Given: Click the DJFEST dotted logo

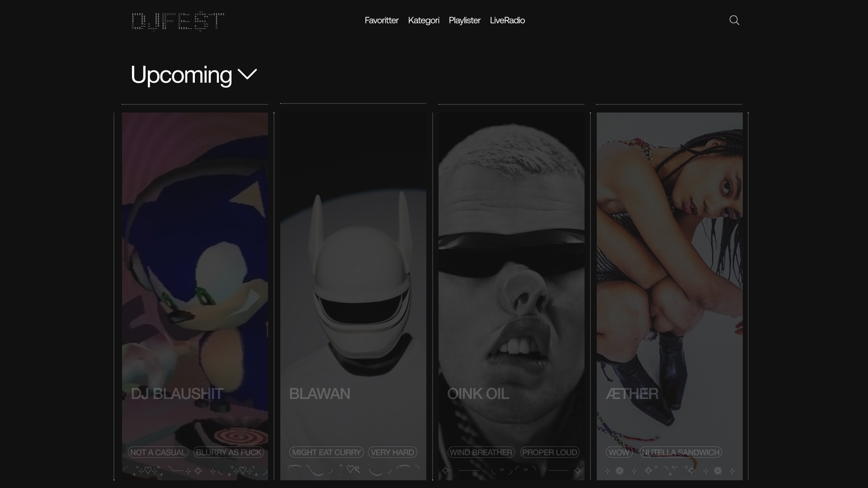Looking at the screenshot, I should (178, 21).
